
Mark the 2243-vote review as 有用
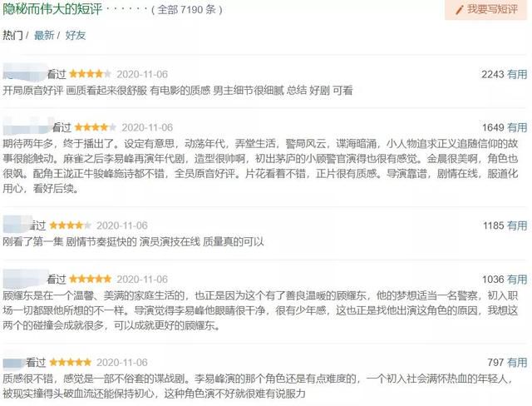pyautogui.click(x=517, y=74)
